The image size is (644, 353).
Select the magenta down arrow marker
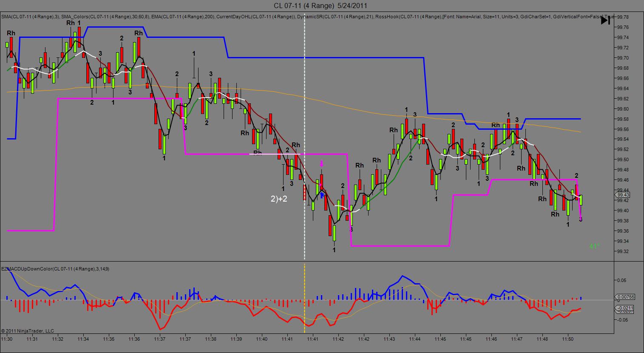coord(321,163)
